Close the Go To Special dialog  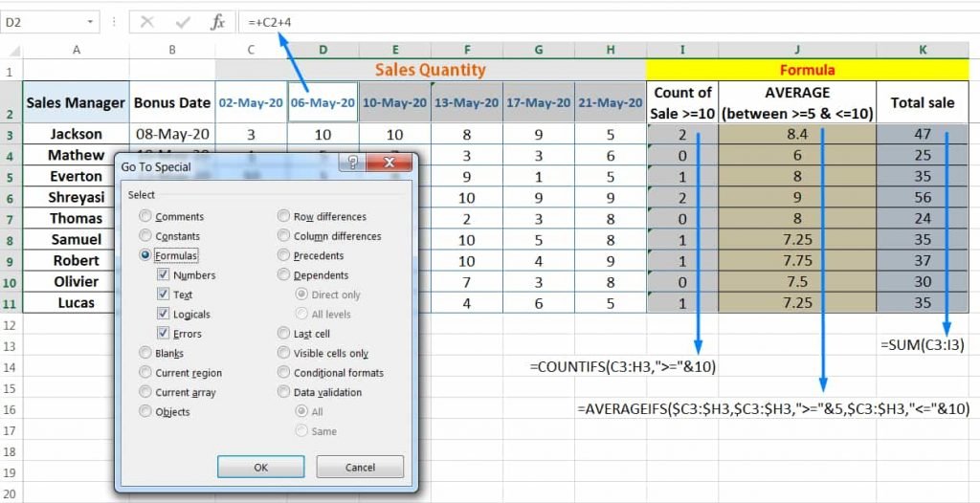point(391,164)
